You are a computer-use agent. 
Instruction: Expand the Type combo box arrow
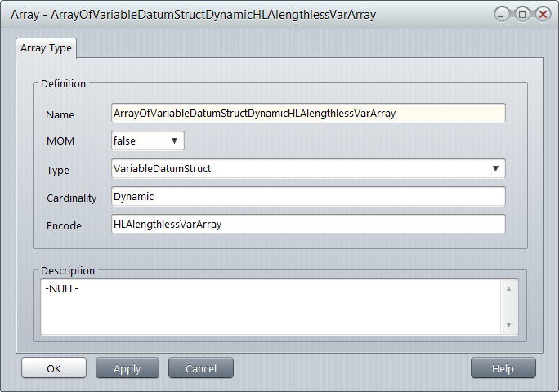tap(495, 169)
